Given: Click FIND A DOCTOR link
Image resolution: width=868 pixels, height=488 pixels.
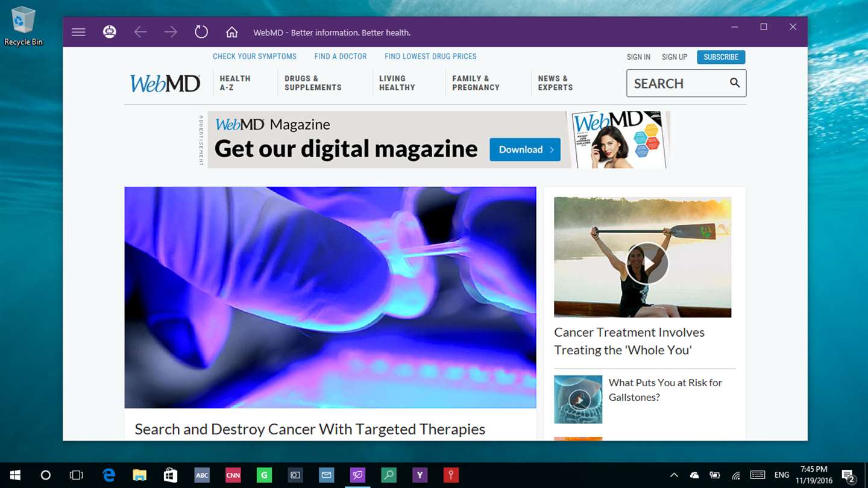Looking at the screenshot, I should pyautogui.click(x=341, y=56).
